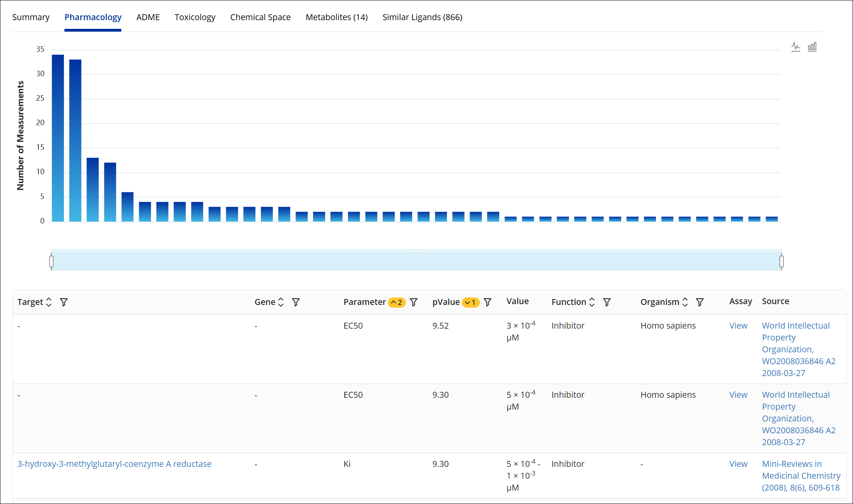Open the ADME tab

pos(148,17)
